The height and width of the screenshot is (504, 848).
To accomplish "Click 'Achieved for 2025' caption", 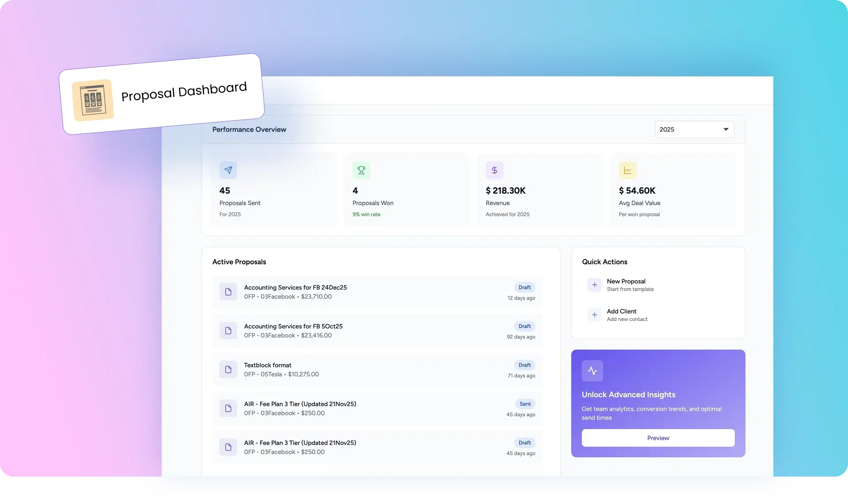I will pyautogui.click(x=507, y=214).
